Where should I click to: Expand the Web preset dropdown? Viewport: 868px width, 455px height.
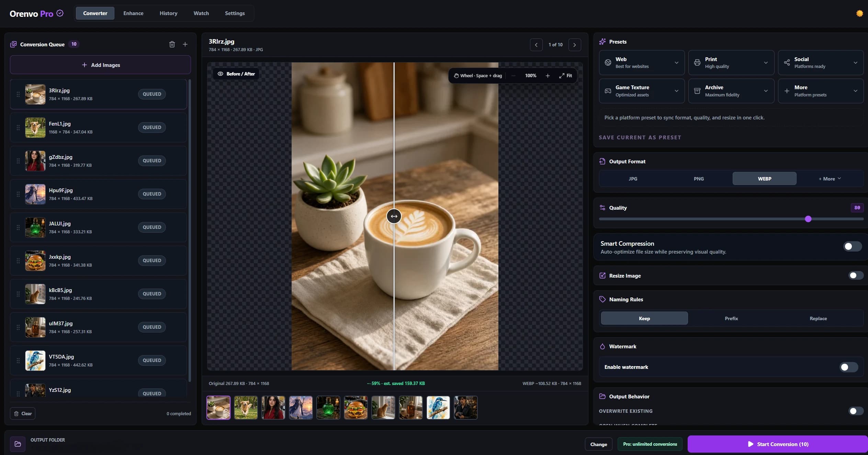[642, 62]
